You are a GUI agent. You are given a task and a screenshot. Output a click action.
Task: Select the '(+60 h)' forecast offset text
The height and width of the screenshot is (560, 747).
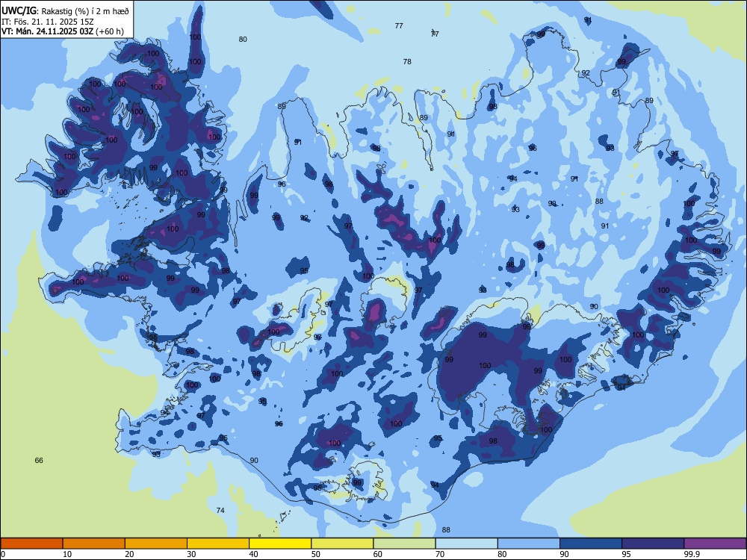(110, 31)
